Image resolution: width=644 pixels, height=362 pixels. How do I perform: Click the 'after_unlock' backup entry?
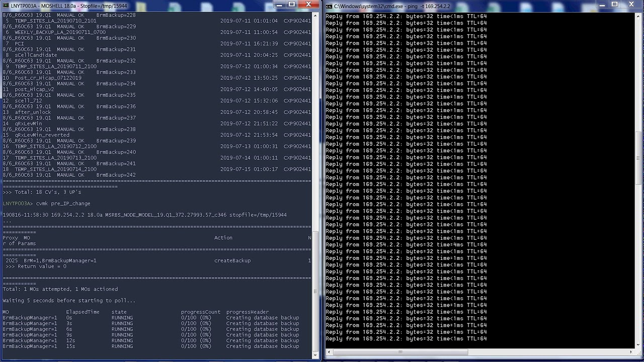[33, 112]
